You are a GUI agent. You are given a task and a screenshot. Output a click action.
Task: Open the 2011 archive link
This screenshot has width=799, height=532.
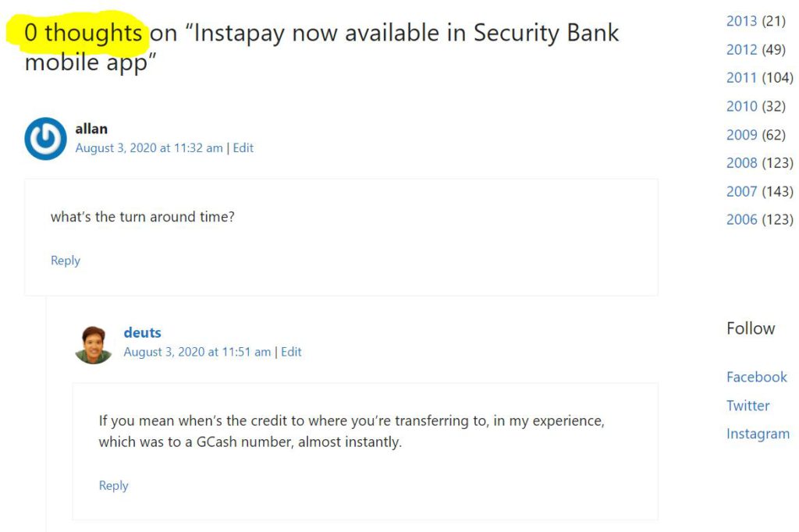coord(741,77)
